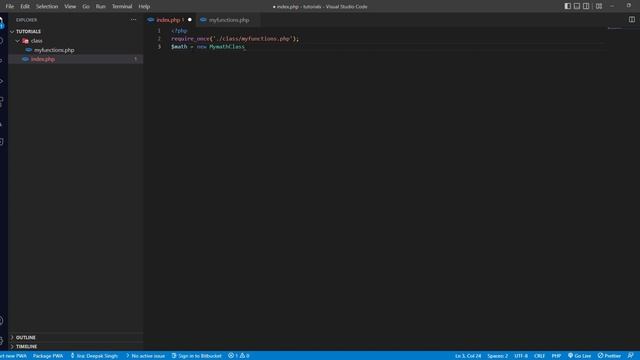Viewport: 640px width, 360px height.
Task: Open the Run menu
Action: point(100,6)
